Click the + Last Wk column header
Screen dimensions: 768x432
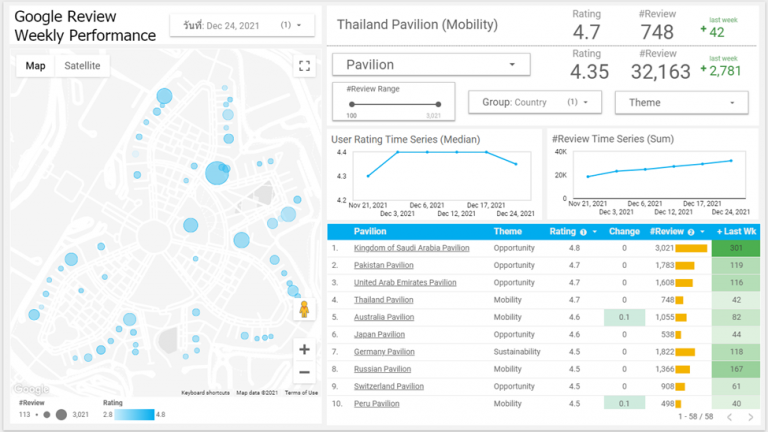(736, 232)
